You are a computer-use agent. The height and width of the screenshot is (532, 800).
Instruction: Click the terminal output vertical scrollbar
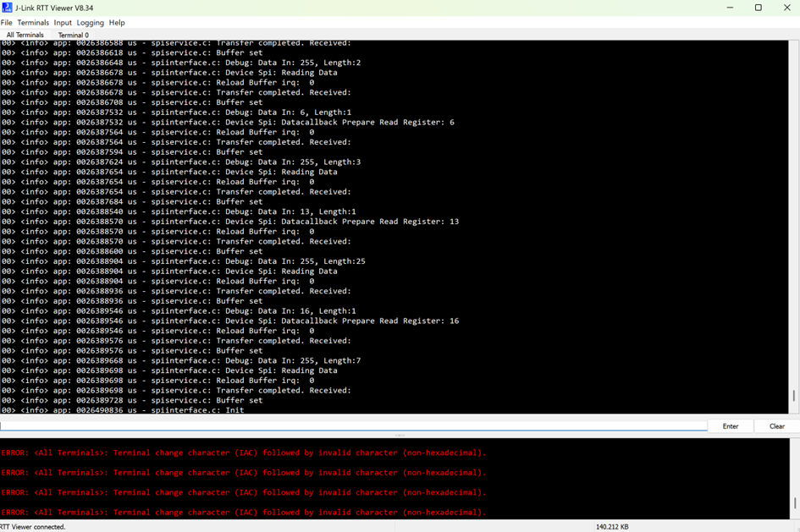(793, 395)
